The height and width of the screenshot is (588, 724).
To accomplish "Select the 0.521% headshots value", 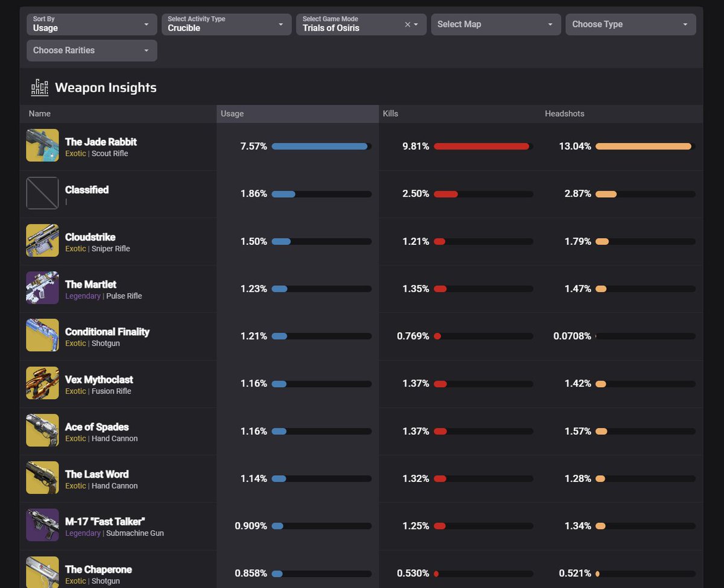I will tap(575, 574).
